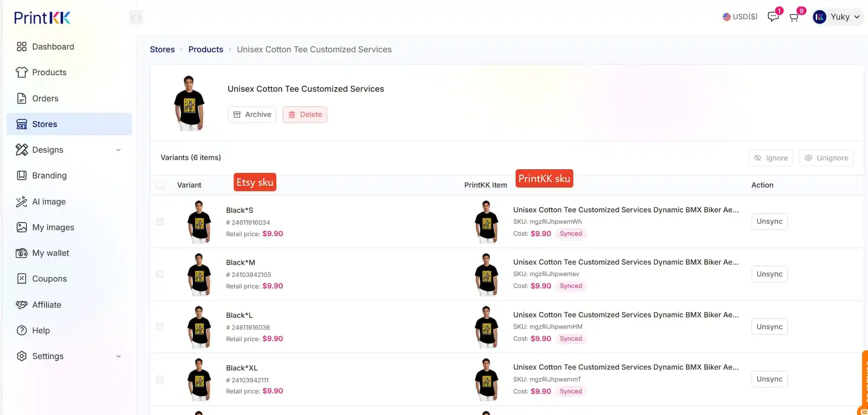Click the Variants (6 items) heading

(191, 158)
